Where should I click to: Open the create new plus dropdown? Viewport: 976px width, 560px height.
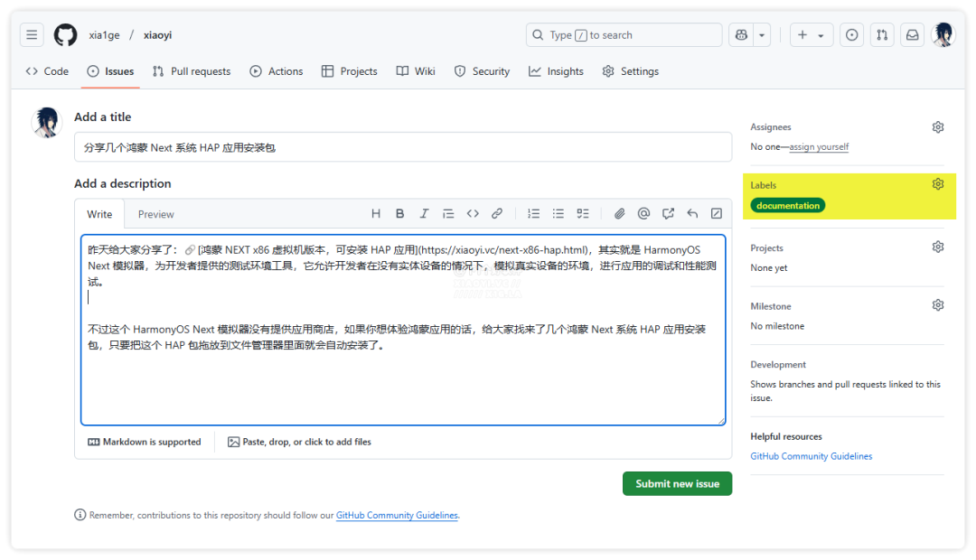tap(811, 35)
